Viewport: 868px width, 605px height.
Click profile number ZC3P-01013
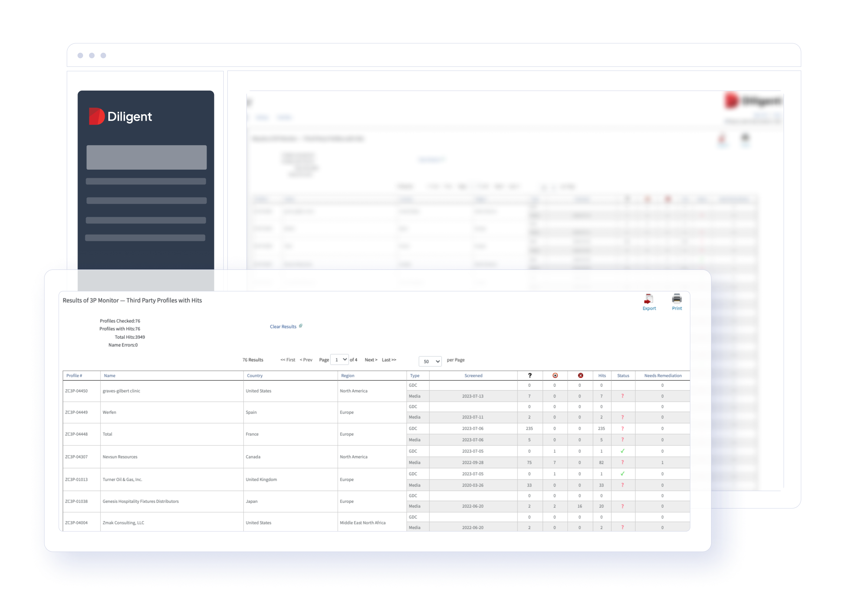(76, 480)
